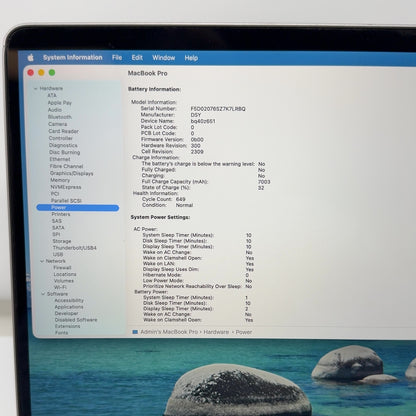This screenshot has width=416, height=416.
Task: Collapse the Network section
Action: [x=42, y=261]
